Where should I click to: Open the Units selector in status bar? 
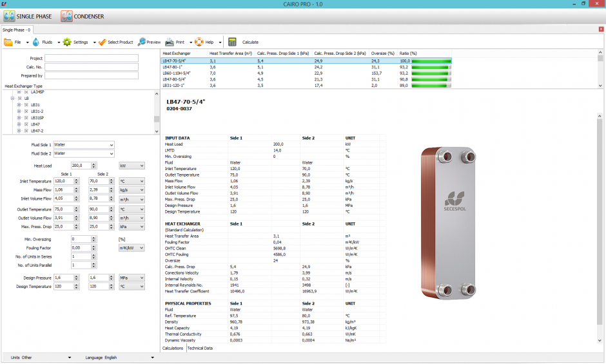click(x=41, y=358)
